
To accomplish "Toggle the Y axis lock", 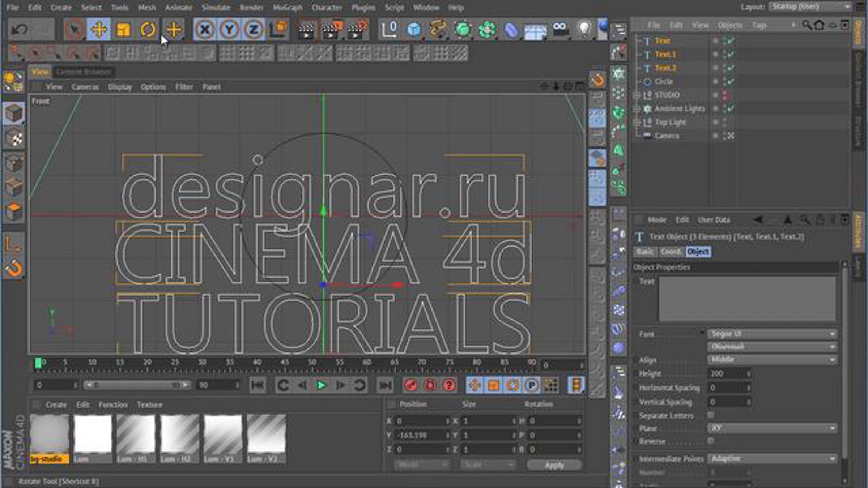I will click(229, 29).
